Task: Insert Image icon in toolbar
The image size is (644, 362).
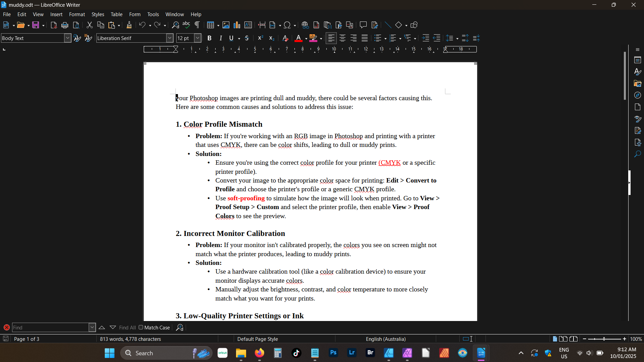Action: point(226,25)
